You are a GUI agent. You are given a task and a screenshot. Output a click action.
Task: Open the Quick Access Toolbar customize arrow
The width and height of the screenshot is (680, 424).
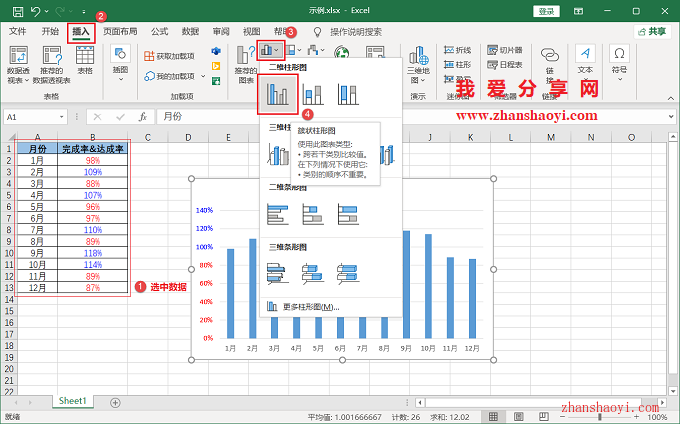[x=83, y=11]
